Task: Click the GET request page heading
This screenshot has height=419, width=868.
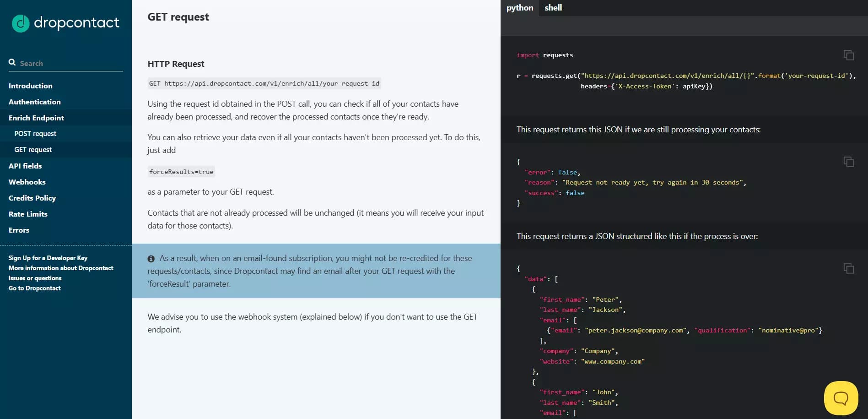Action: point(178,17)
